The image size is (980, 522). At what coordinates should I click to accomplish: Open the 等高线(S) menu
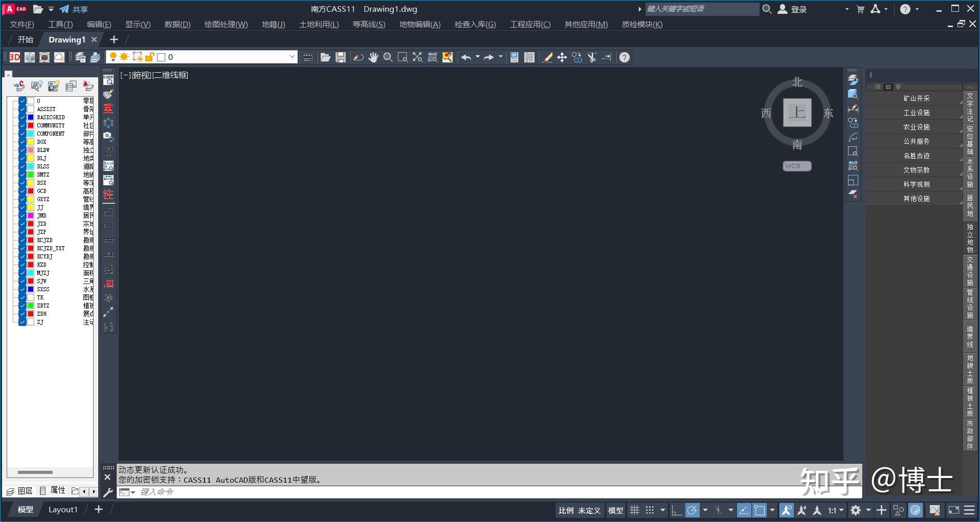pyautogui.click(x=368, y=24)
